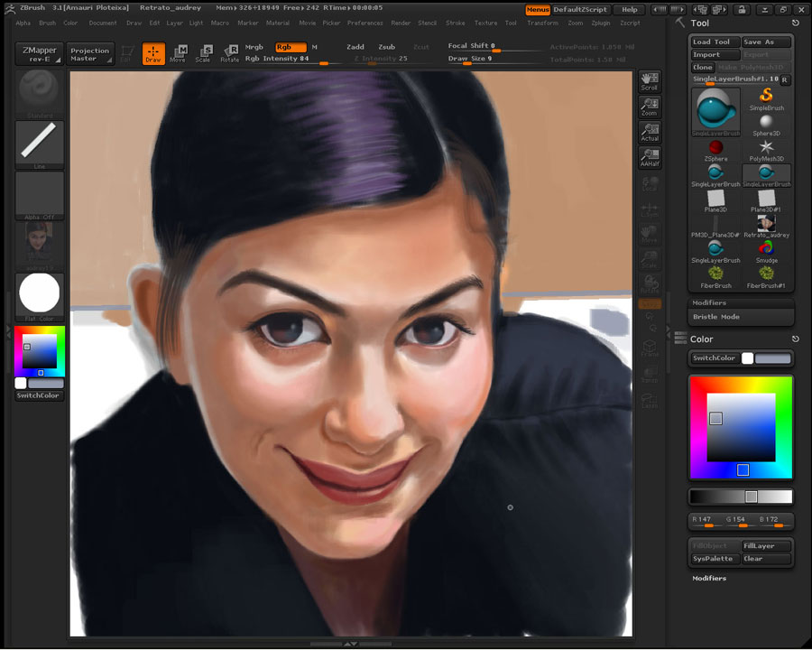Image resolution: width=812 pixels, height=650 pixels.
Task: Activate the Scale transform tool
Action: click(203, 53)
